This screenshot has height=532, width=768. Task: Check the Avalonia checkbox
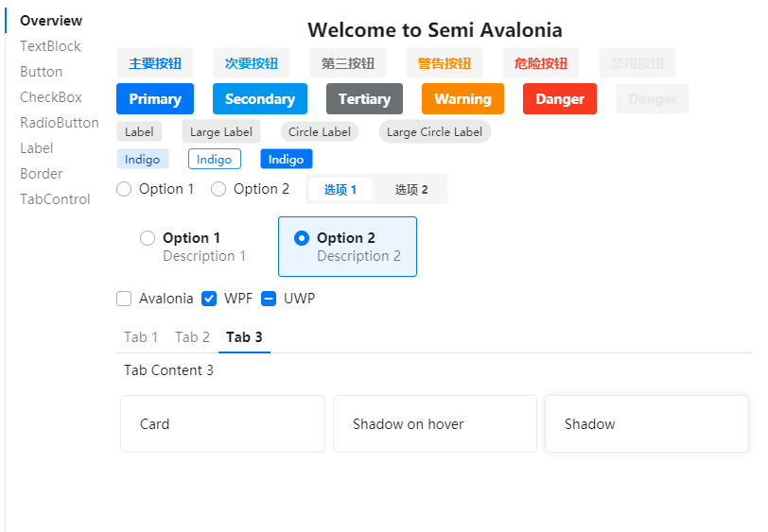(124, 299)
